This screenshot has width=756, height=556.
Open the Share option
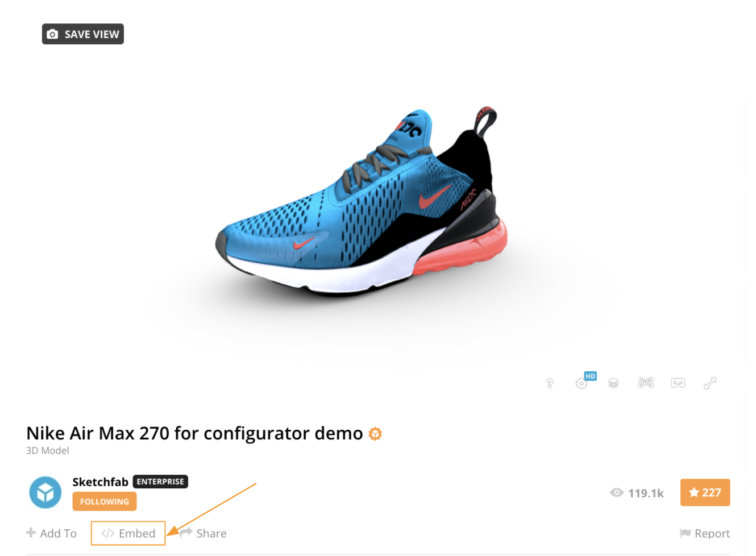pyautogui.click(x=203, y=533)
